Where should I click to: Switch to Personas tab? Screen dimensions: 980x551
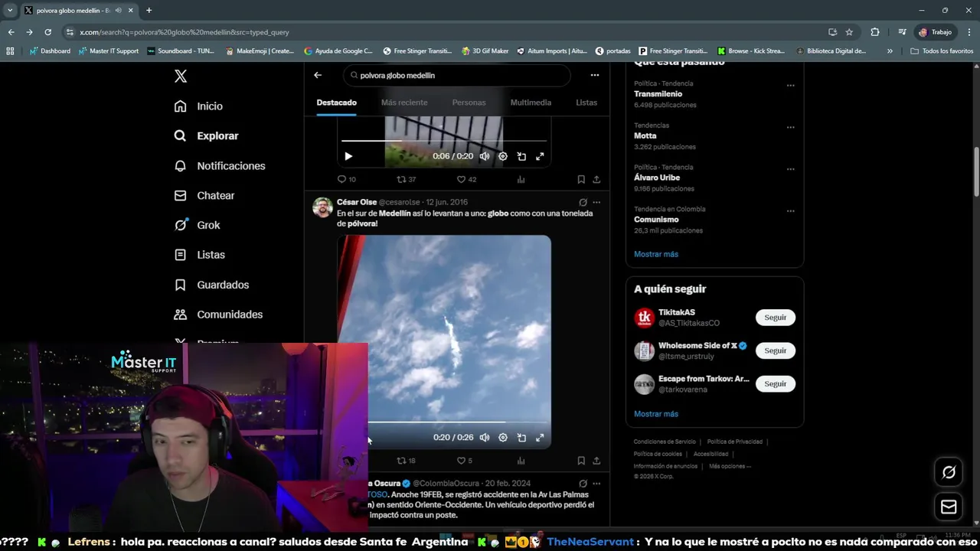coord(469,103)
